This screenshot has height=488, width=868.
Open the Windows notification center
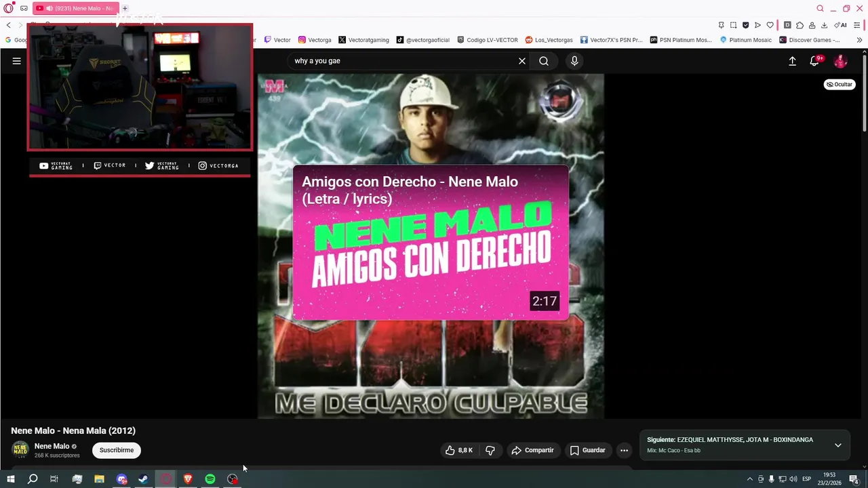(854, 479)
